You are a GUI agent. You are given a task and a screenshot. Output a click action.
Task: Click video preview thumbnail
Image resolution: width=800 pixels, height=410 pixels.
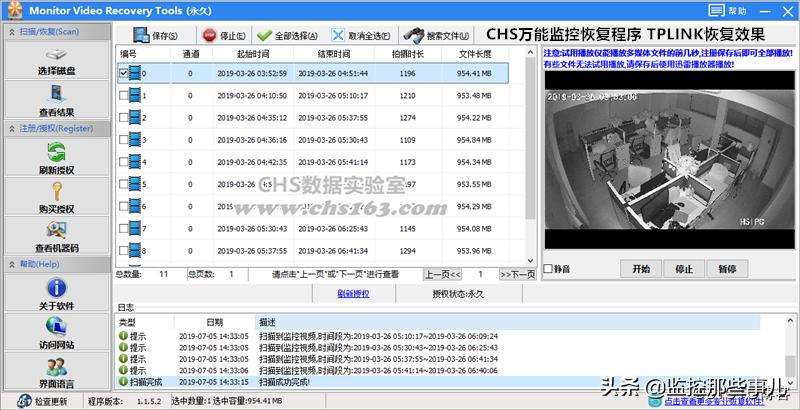pos(669,160)
